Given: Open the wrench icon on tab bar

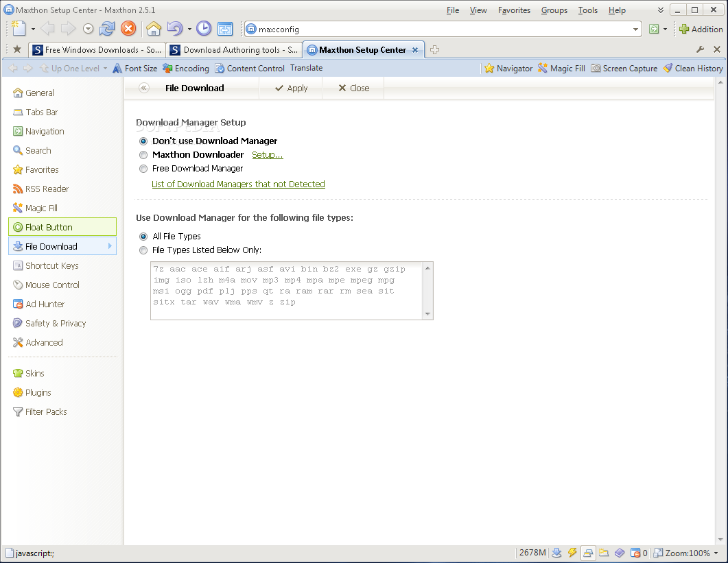Looking at the screenshot, I should point(700,49).
